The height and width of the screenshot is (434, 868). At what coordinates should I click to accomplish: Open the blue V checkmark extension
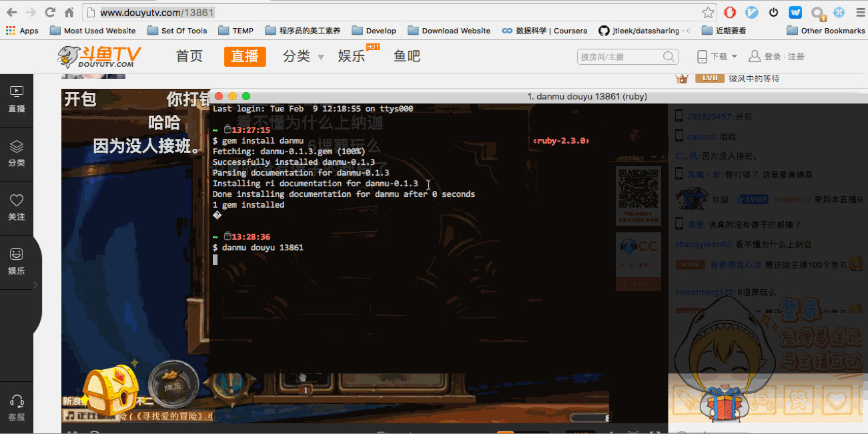(x=752, y=12)
